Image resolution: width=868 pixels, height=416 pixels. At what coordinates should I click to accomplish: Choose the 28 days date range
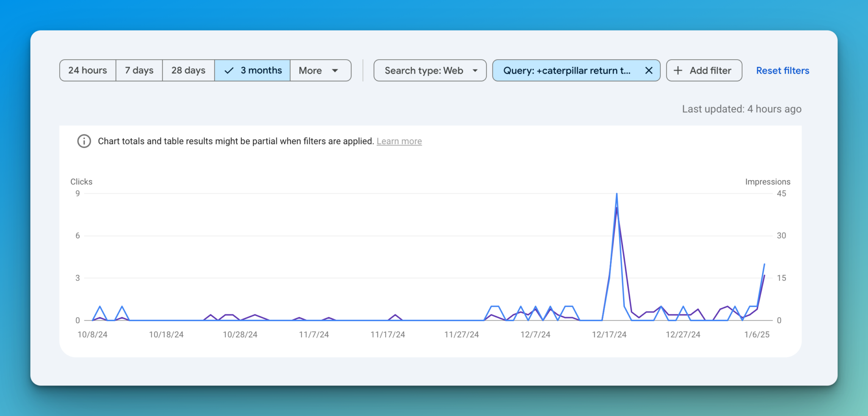(x=188, y=70)
